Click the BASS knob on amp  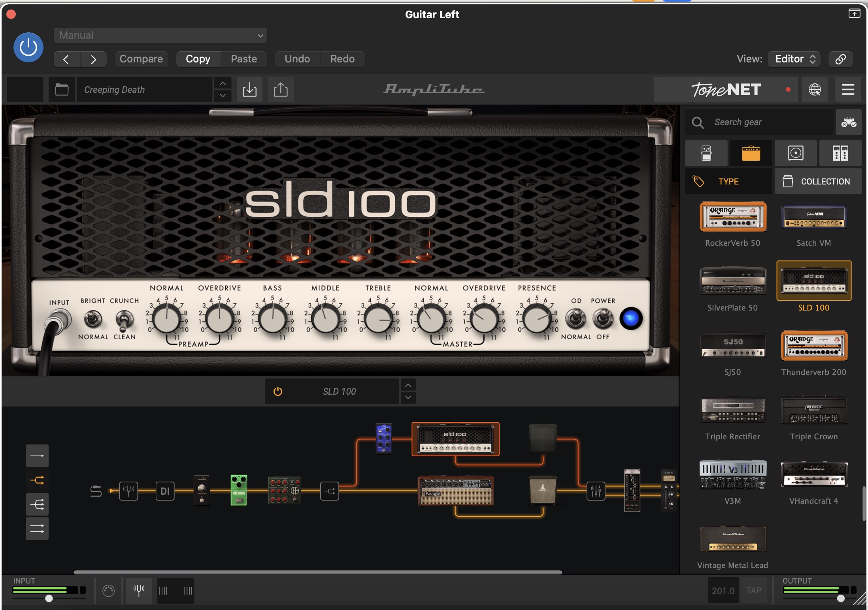tap(272, 319)
